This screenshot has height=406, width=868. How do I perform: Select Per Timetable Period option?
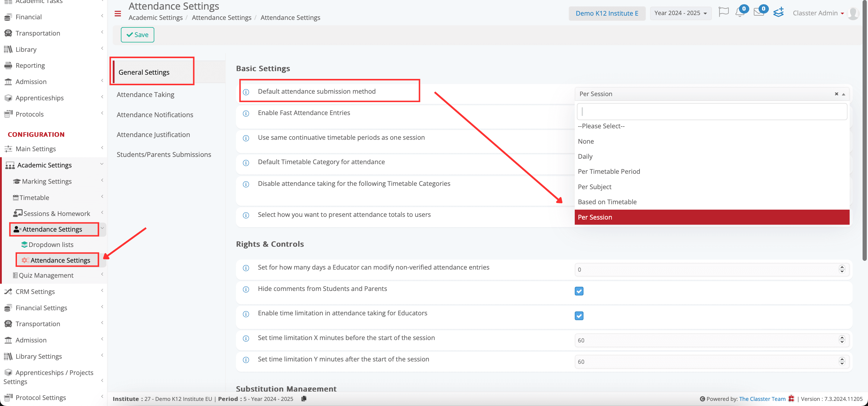point(712,171)
